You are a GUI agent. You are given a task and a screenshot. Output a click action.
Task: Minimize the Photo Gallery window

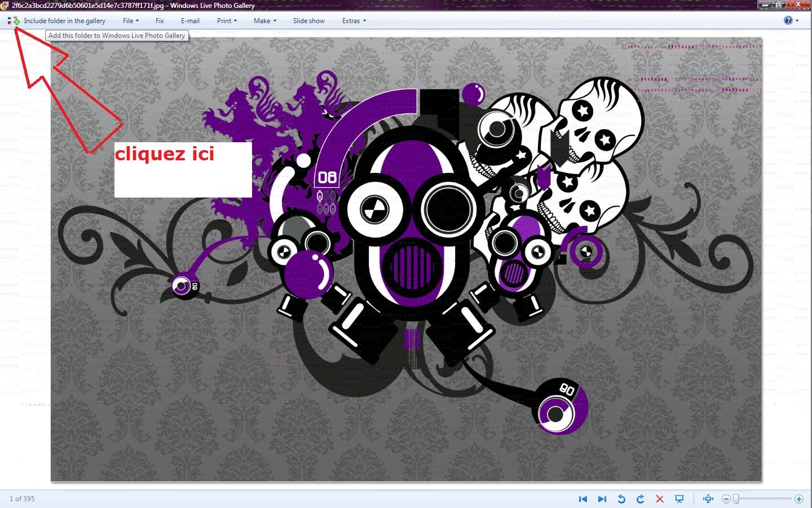[764, 5]
